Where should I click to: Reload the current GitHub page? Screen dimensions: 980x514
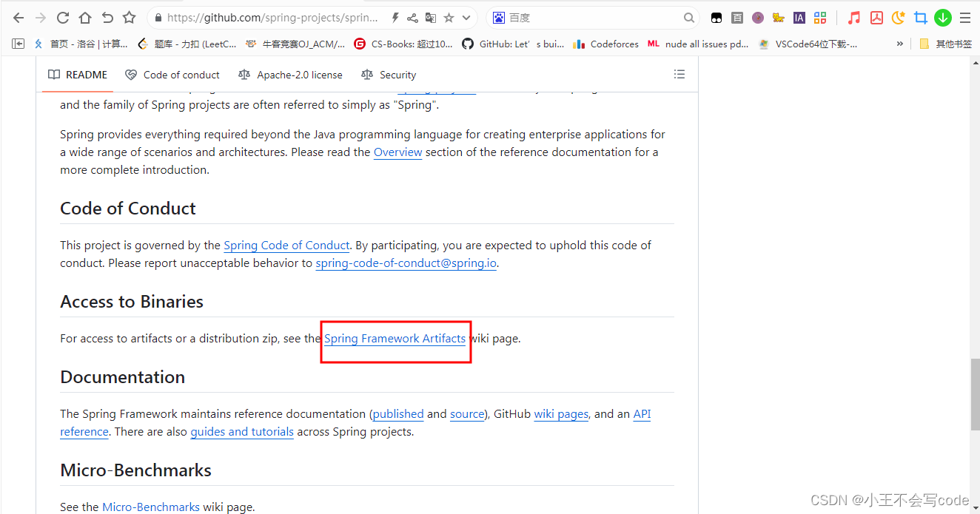pyautogui.click(x=63, y=18)
